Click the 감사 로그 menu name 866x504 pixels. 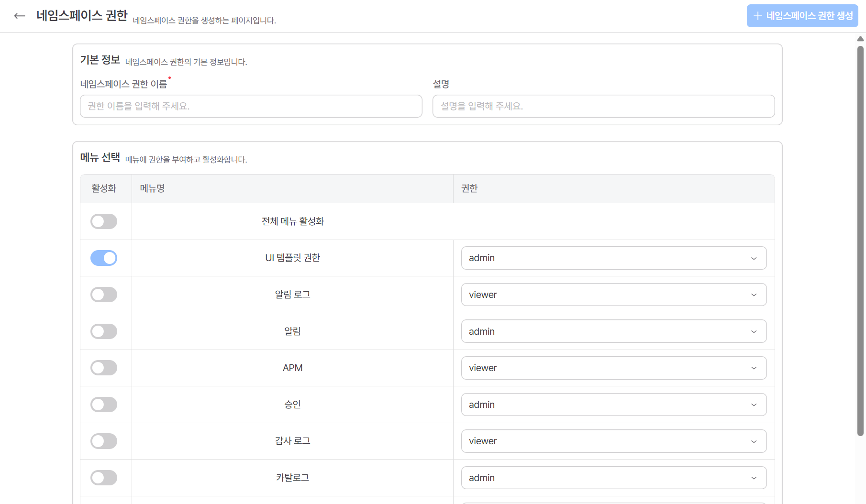293,441
